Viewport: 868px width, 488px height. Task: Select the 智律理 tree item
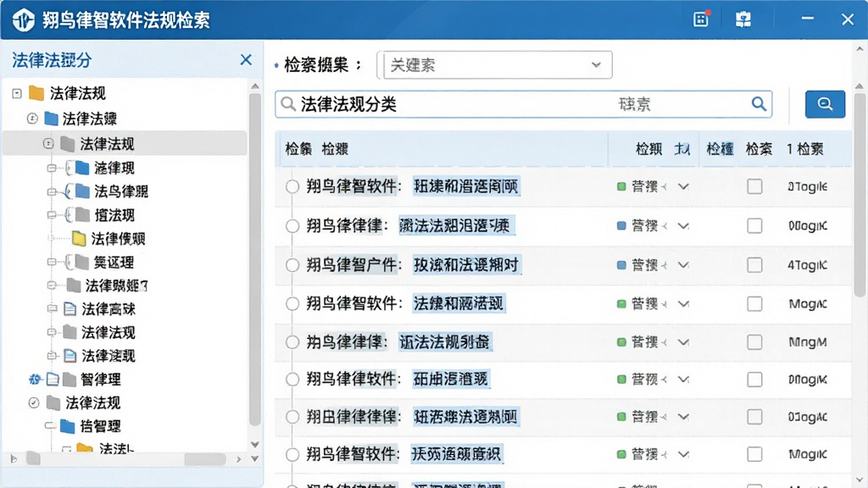(x=100, y=379)
